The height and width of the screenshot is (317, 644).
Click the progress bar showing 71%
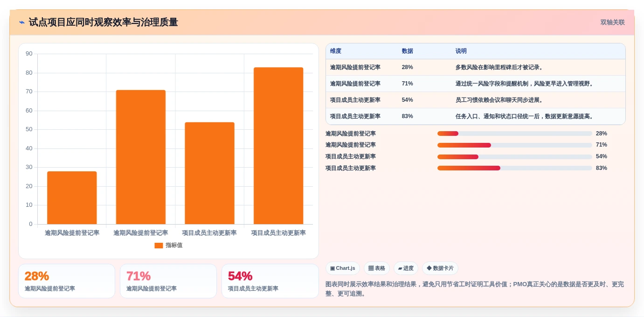tap(515, 145)
